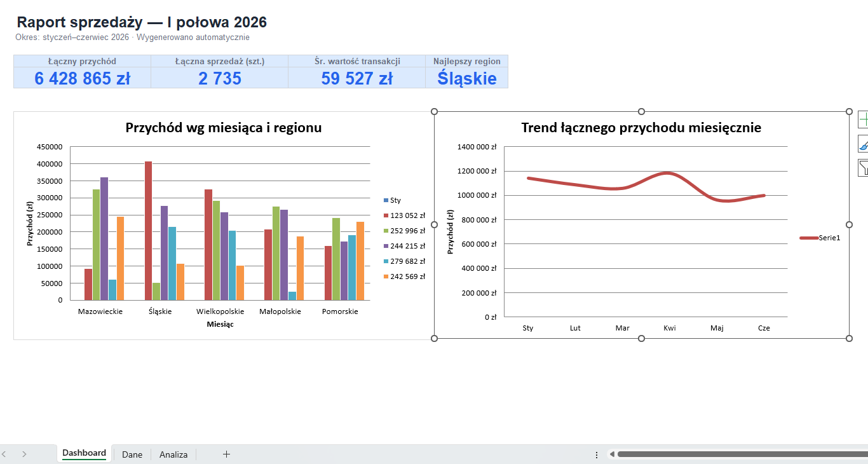
Task: Select the orange 242 569 zł legend swatch
Action: (x=385, y=276)
